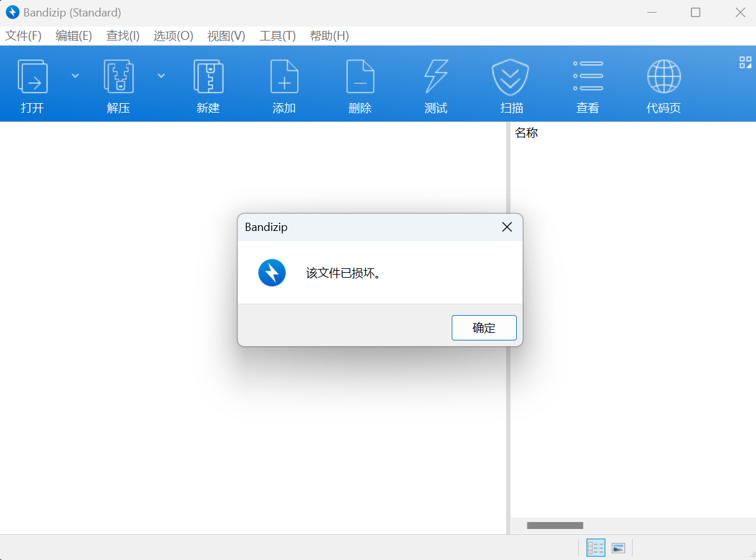Viewport: 756px width, 560px height.
Task: Minimize the Bandizip window
Action: pyautogui.click(x=652, y=13)
